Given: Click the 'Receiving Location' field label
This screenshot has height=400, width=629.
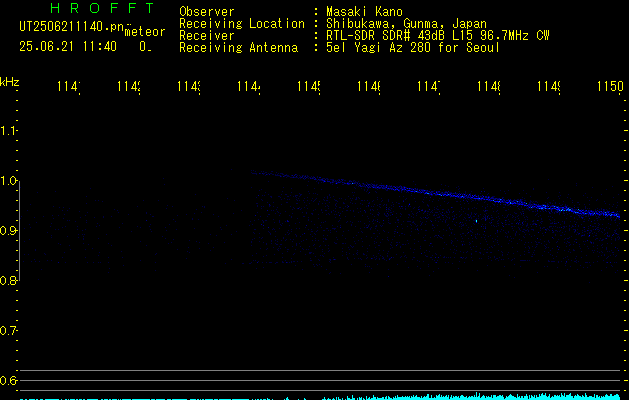Looking at the screenshot, I should pos(242,24).
